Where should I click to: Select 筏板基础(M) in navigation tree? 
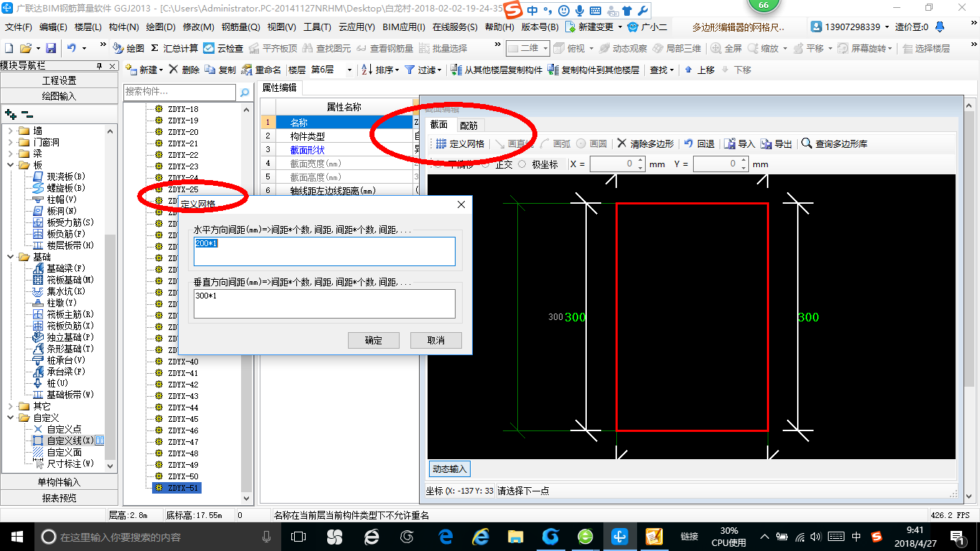(x=70, y=280)
